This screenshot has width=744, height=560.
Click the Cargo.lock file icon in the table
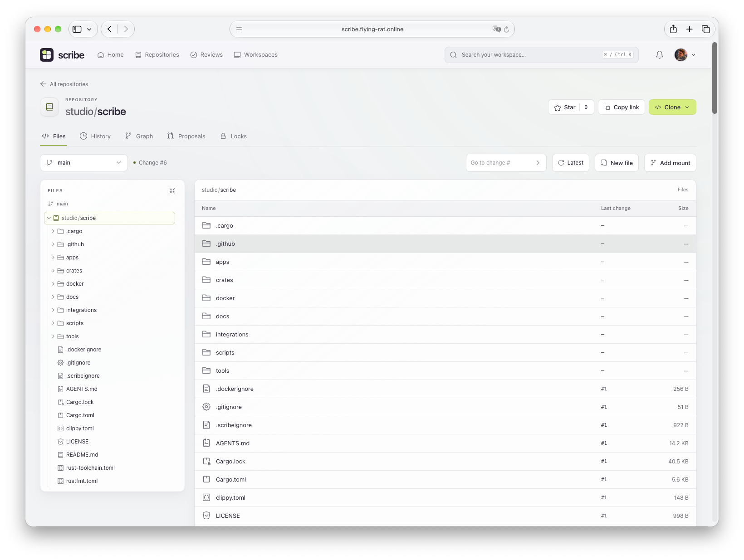[x=206, y=461]
